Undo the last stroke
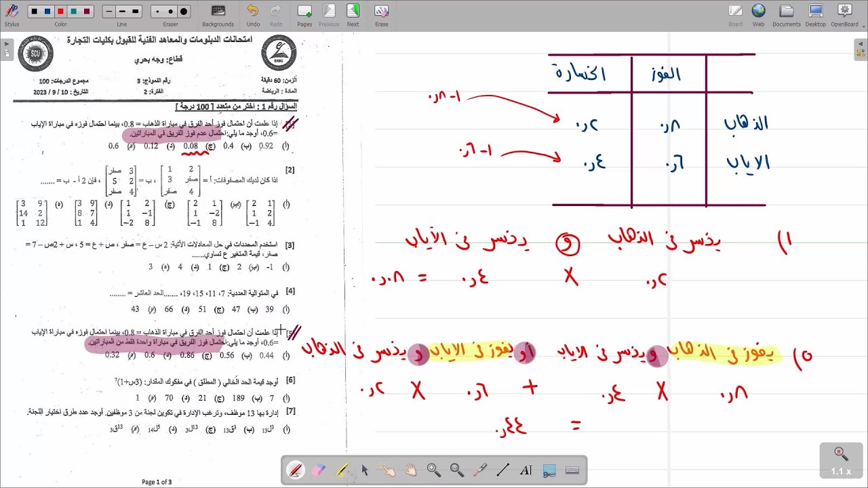Viewport: 868px width, 488px height. 253,15
